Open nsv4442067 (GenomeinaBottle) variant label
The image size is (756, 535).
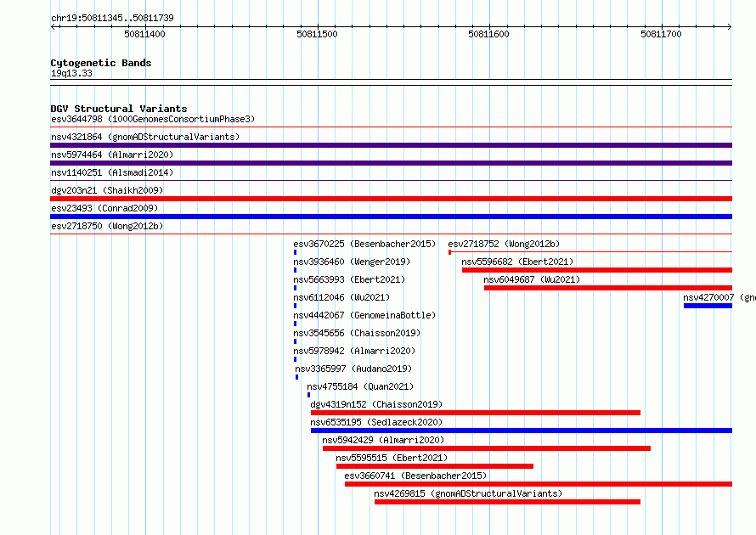pyautogui.click(x=364, y=315)
